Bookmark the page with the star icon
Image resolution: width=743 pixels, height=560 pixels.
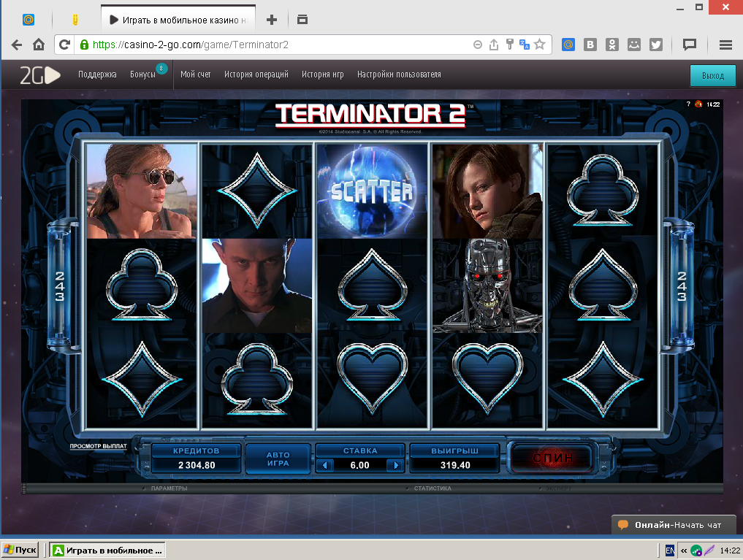[x=539, y=45]
